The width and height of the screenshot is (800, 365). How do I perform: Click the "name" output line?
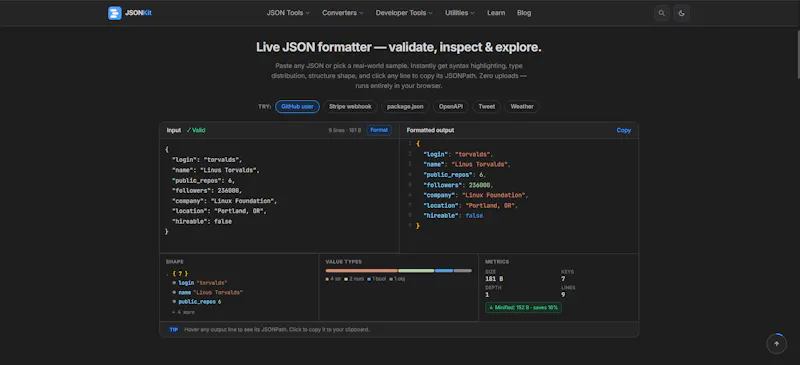pos(519,164)
